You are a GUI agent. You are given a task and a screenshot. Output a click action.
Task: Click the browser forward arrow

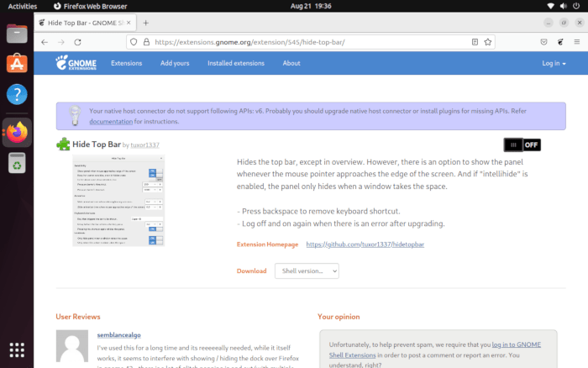pos(61,42)
